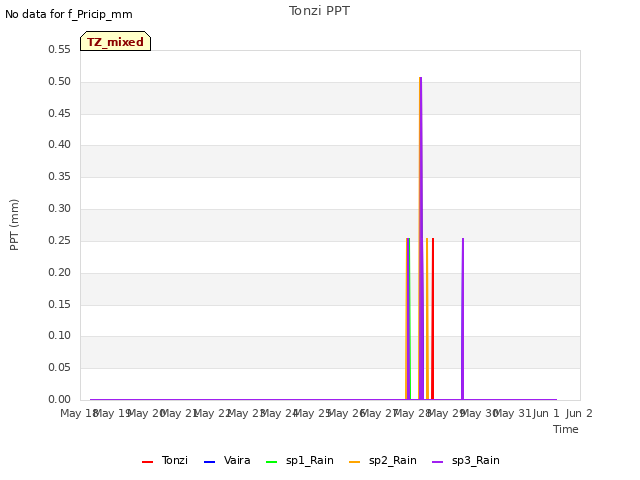
Task: Click the Jun 1 x-axis tick label
Action: (x=546, y=413)
